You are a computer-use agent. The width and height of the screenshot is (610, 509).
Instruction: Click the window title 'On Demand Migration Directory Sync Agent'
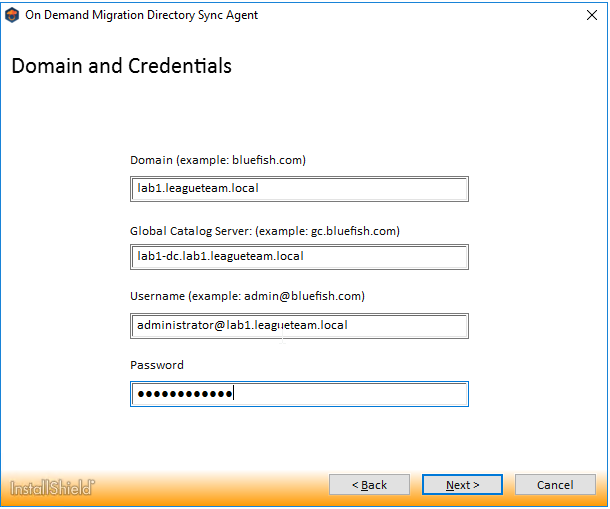(x=141, y=15)
